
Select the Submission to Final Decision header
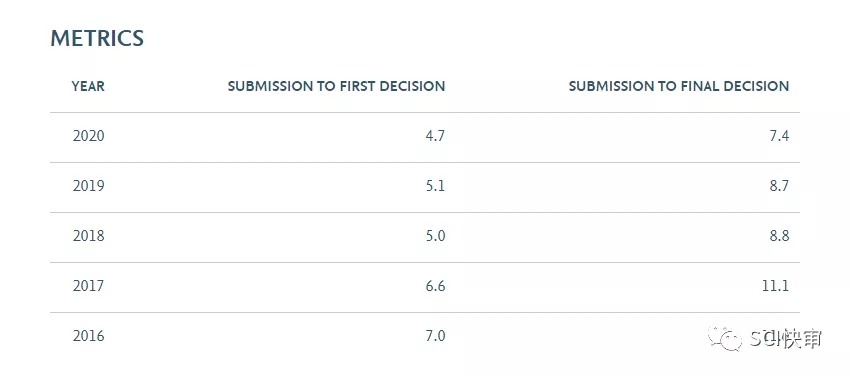679,86
